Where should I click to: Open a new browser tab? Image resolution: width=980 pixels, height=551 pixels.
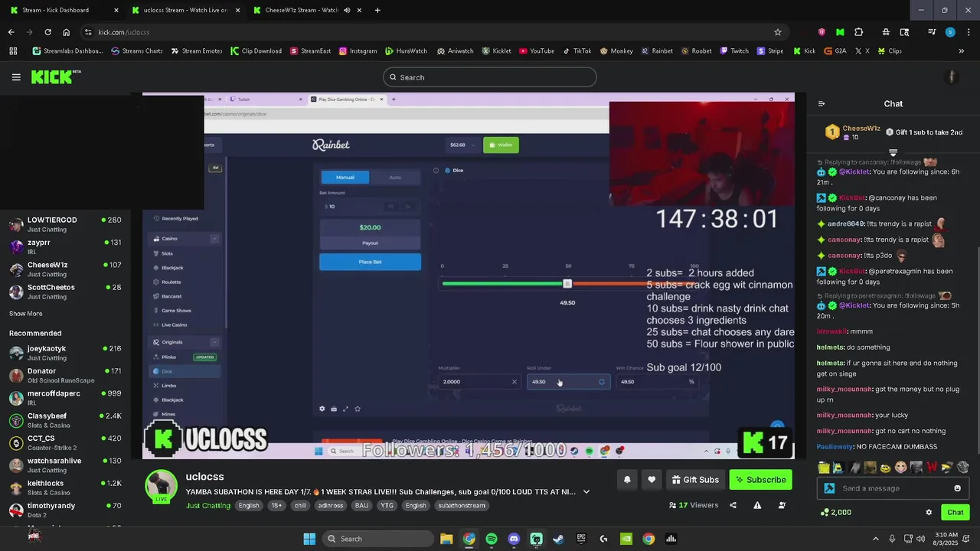(x=377, y=10)
